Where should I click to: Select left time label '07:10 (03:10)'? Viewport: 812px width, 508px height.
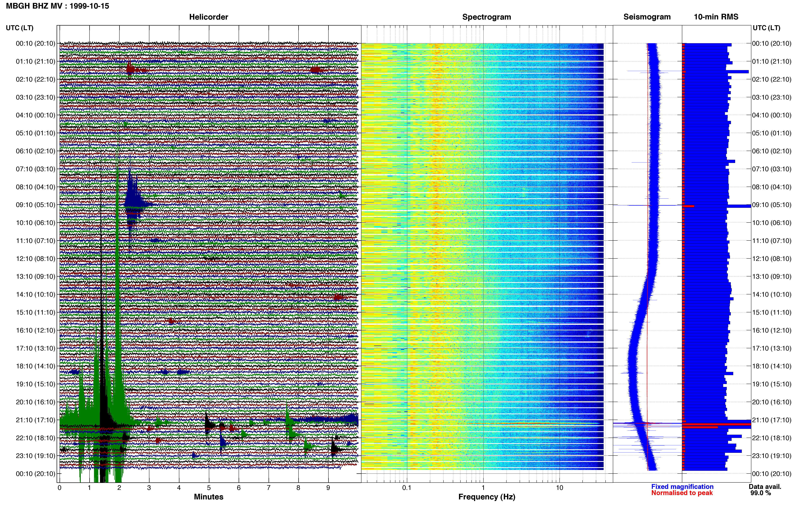tap(36, 169)
